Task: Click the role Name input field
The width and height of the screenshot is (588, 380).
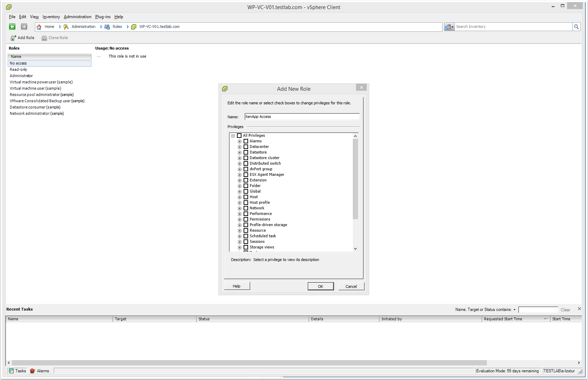Action: (302, 117)
